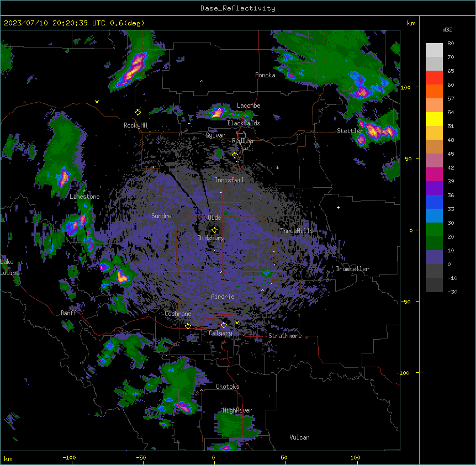Select the purple 36–39 dBZ legend swatch
Image resolution: width=476 pixels, height=465 pixels.
click(434, 188)
